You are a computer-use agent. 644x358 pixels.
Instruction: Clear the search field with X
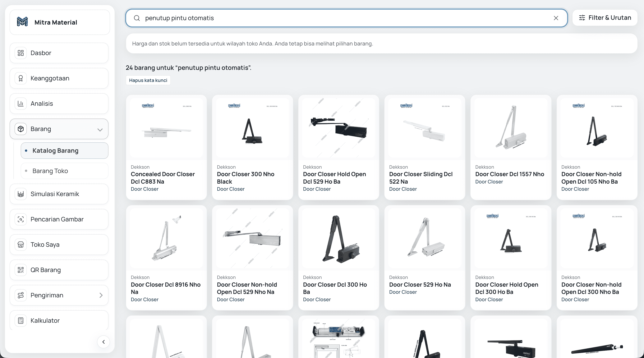pyautogui.click(x=556, y=18)
